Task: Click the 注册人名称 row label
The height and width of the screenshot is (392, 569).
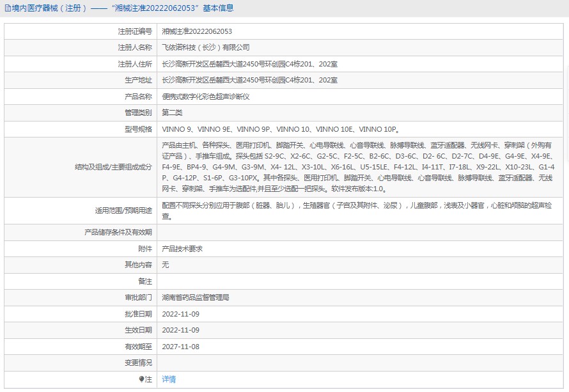Action: [x=135, y=47]
